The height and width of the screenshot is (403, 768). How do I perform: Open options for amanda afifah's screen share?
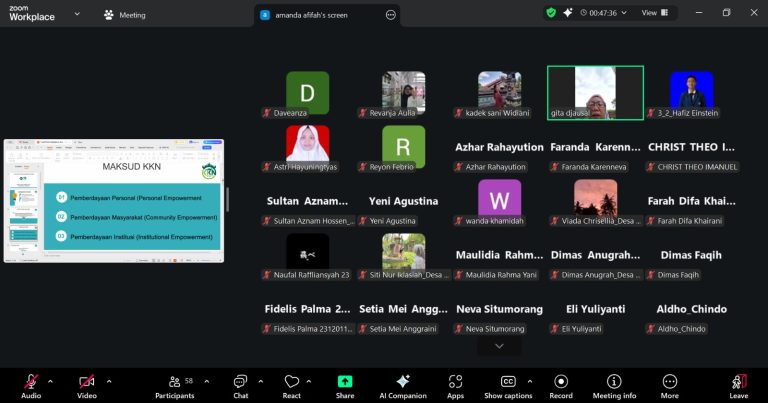[390, 15]
